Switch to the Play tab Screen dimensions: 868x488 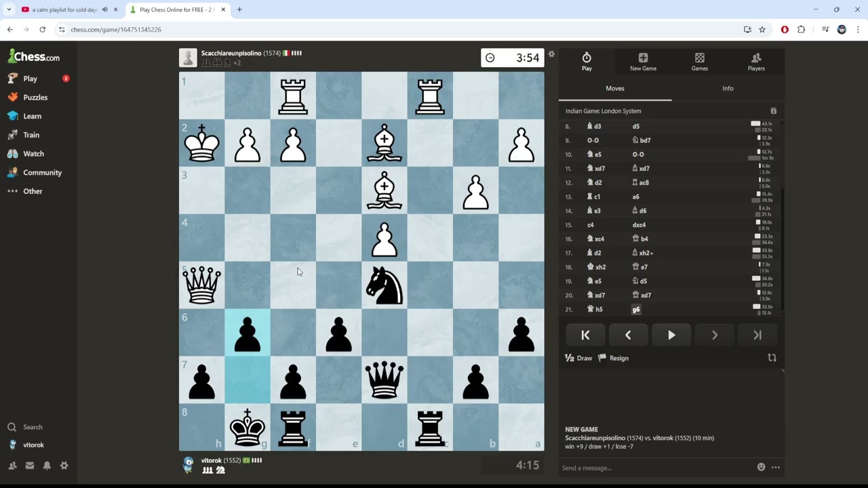click(x=587, y=62)
